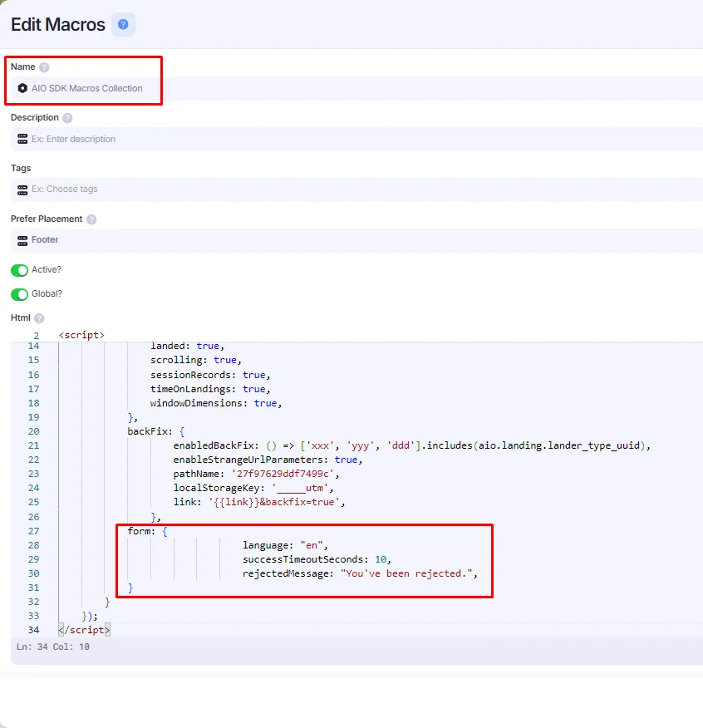Viewport: 703px width, 728px height.
Task: Click 'enableStrangeUrlParameters: true' code line
Action: tap(268, 460)
